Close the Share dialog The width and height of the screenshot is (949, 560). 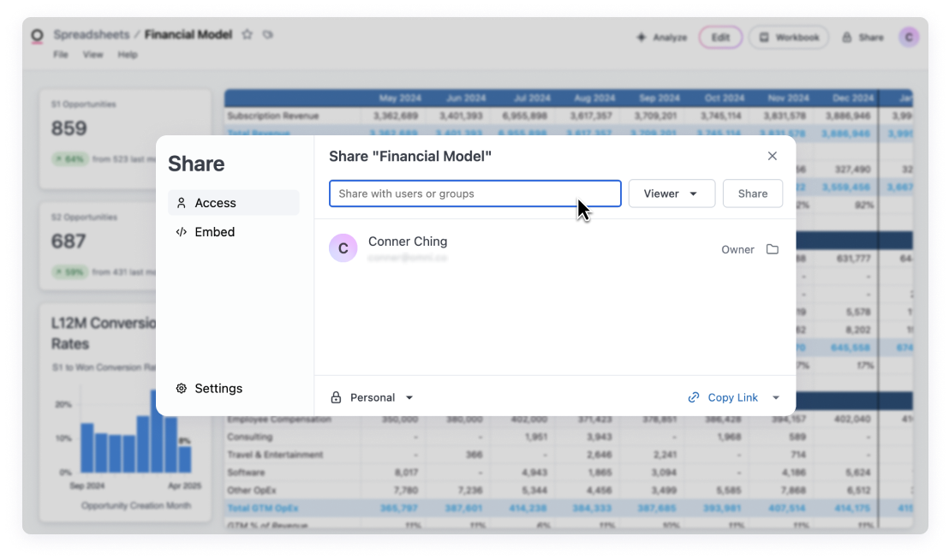772,156
